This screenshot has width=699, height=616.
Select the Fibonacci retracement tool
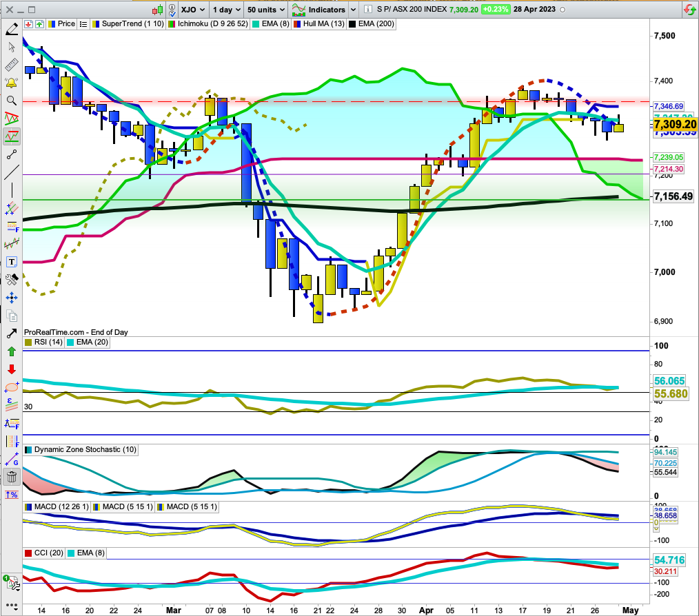[12, 227]
